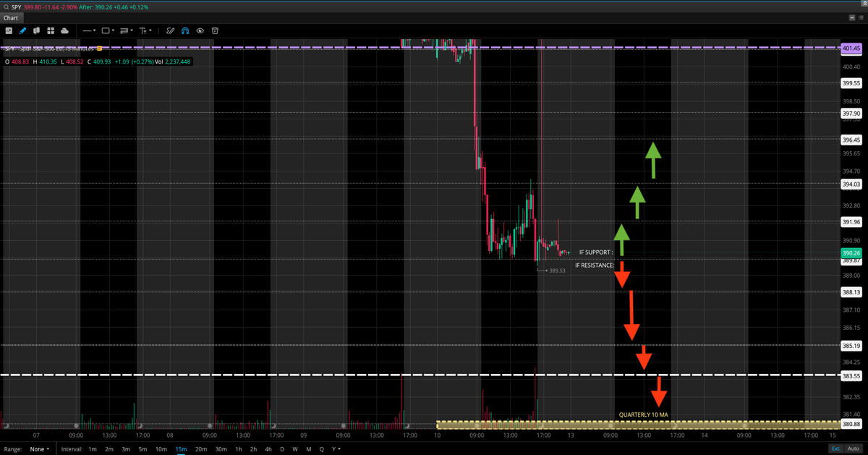This screenshot has height=455, width=868.
Task: Toggle the magnet snap mode icon
Action: [185, 31]
